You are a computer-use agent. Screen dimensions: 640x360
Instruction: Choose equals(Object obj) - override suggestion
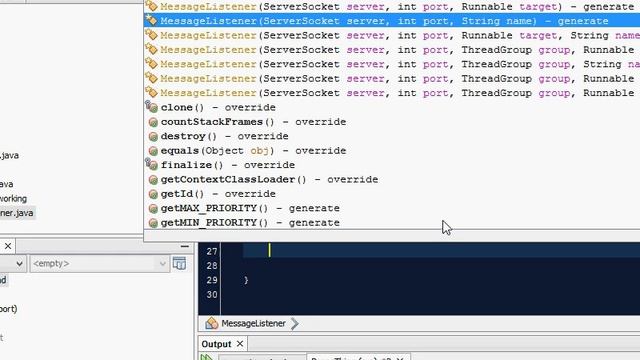click(x=392, y=151)
